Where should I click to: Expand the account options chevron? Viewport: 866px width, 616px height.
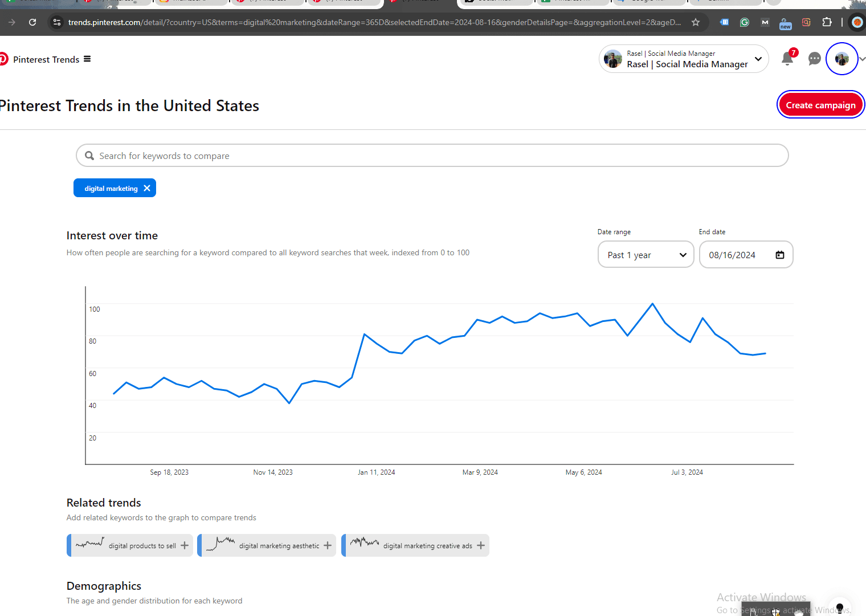pos(862,59)
